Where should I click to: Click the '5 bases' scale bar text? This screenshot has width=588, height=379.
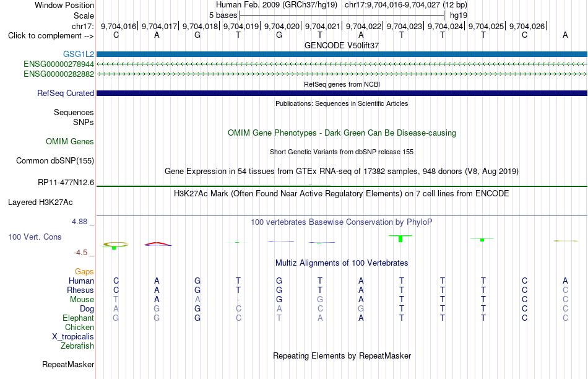coord(223,15)
